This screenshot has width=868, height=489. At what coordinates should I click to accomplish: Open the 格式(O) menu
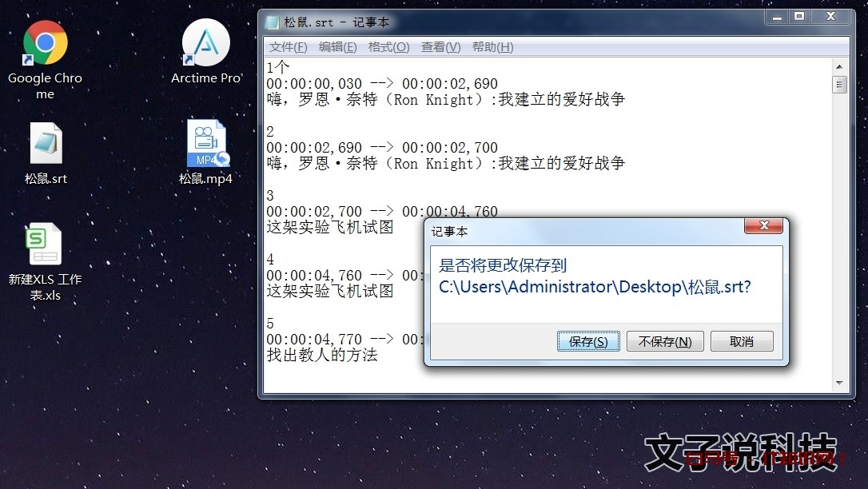coord(388,47)
